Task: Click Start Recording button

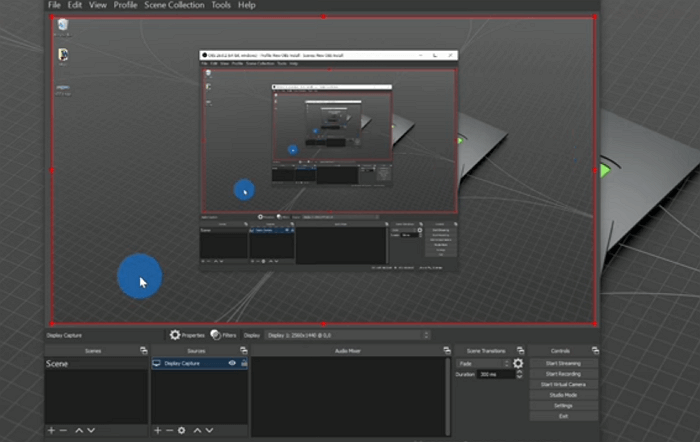Action: (563, 374)
